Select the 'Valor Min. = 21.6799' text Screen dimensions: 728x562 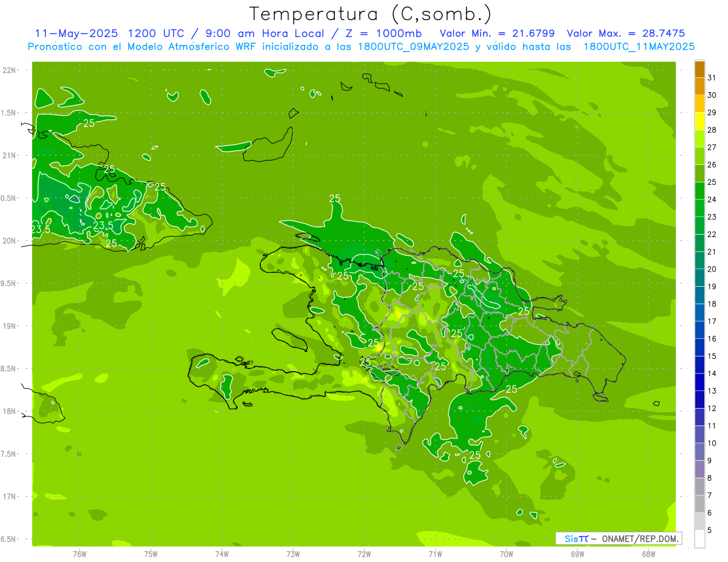click(497, 33)
